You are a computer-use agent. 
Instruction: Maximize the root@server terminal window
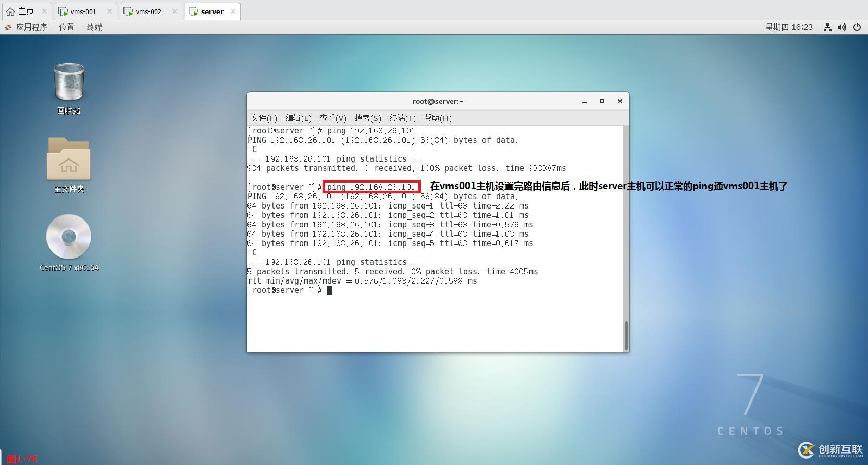pyautogui.click(x=602, y=101)
